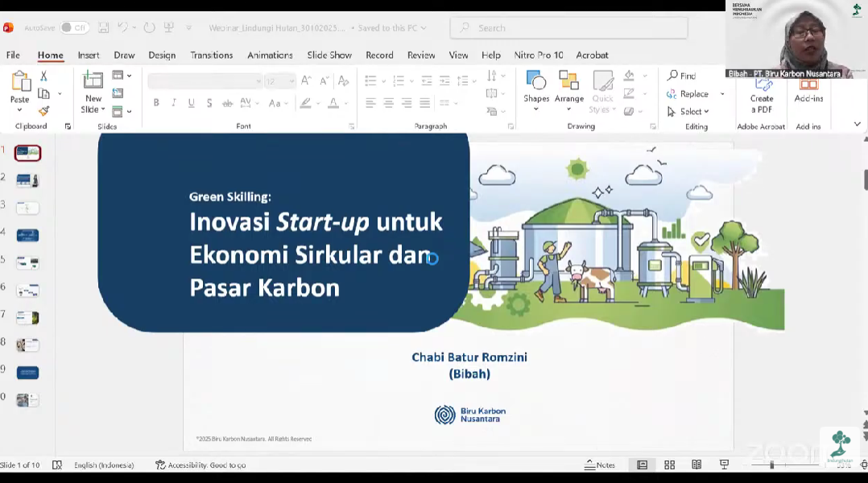Open Customize Quick Access Toolbar dropdown
This screenshot has height=483, width=868.
coord(188,27)
